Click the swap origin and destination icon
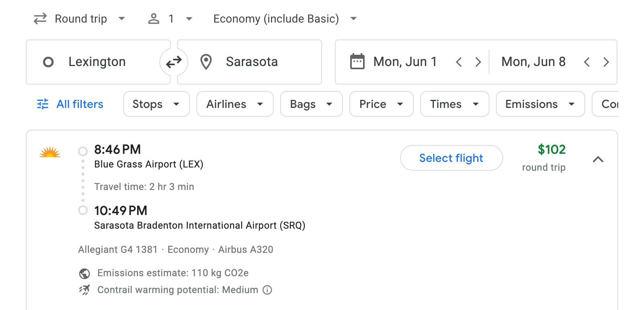 [173, 62]
